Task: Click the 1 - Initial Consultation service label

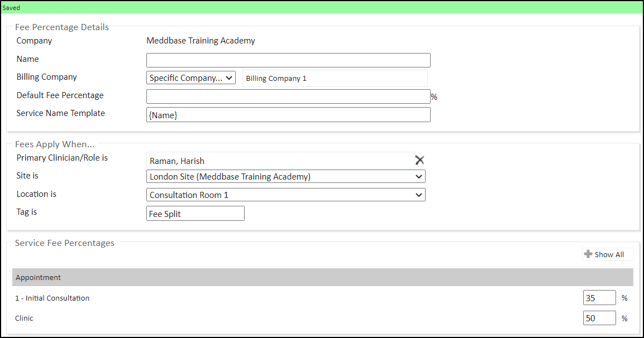Action: tap(53, 298)
